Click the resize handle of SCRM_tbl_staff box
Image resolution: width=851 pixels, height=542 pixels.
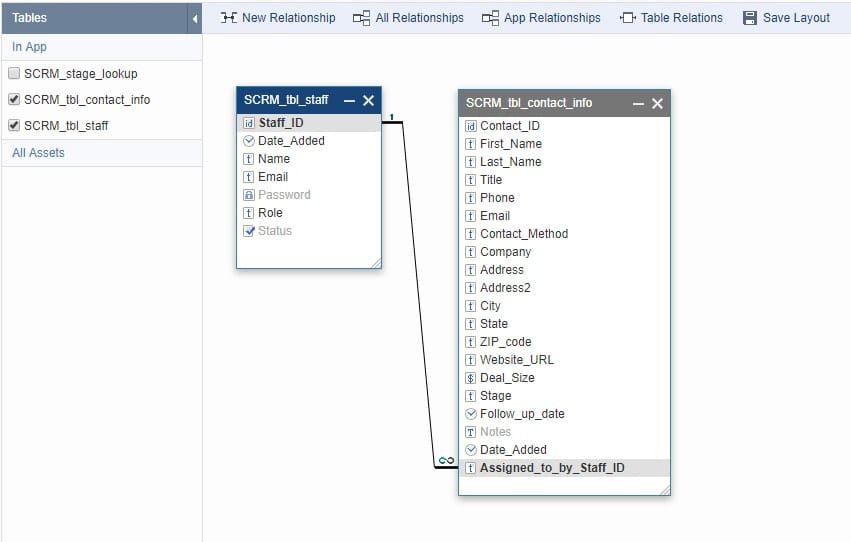375,262
